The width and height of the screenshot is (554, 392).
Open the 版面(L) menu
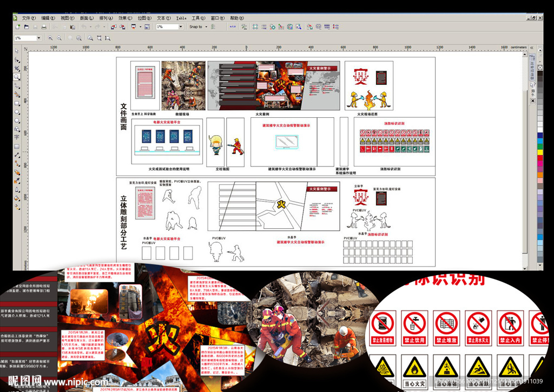click(87, 18)
